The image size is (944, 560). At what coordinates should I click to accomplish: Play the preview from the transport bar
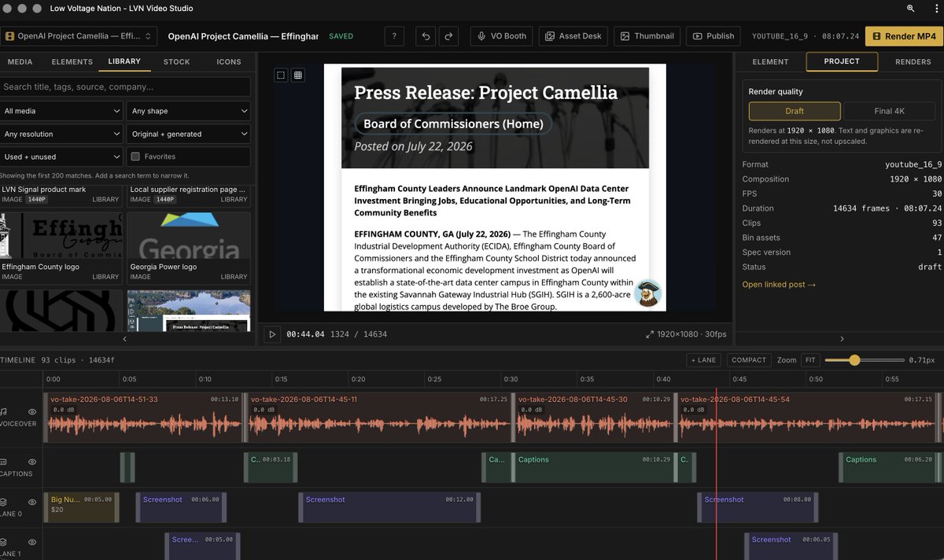(272, 334)
